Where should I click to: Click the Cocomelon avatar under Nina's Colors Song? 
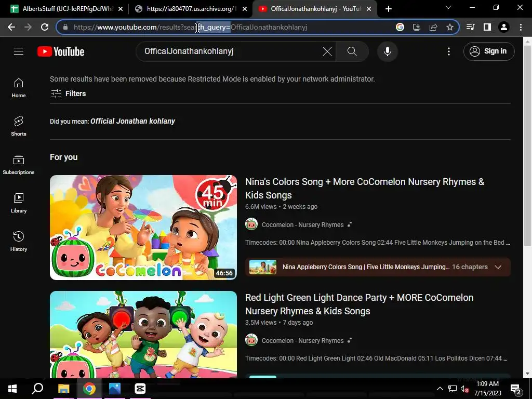tap(251, 224)
